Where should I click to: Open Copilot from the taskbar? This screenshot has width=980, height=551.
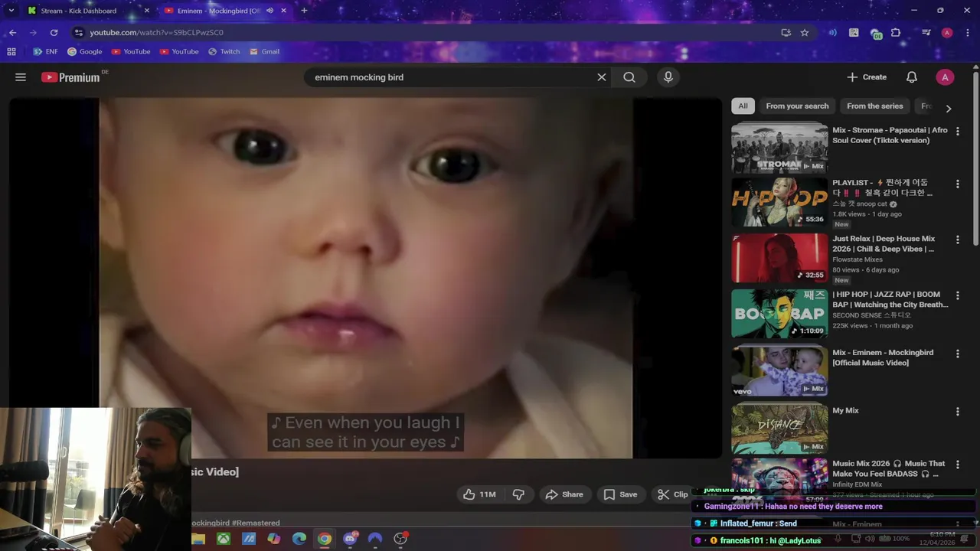(x=273, y=539)
